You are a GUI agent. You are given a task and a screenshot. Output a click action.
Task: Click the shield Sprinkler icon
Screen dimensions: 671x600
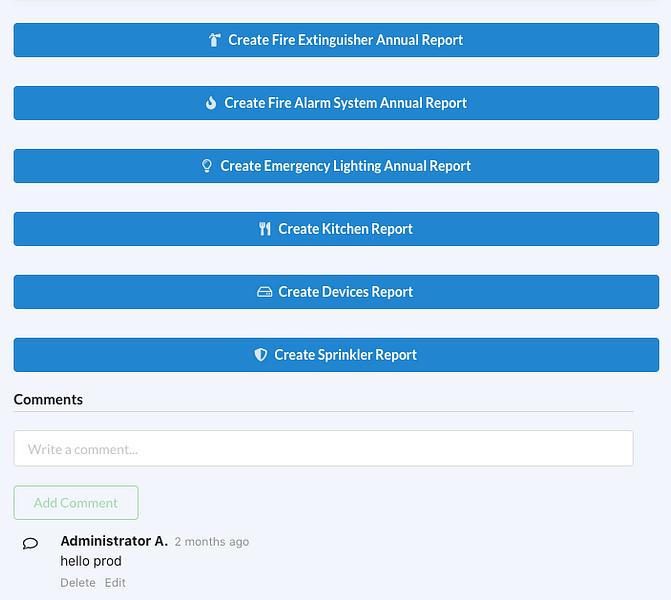click(x=261, y=355)
